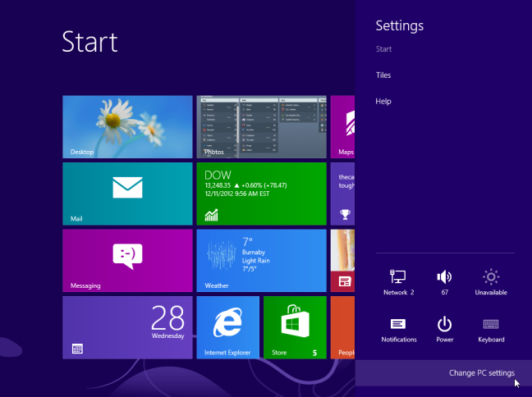Launch the Maps tile
This screenshot has width=532, height=397.
tap(342, 127)
